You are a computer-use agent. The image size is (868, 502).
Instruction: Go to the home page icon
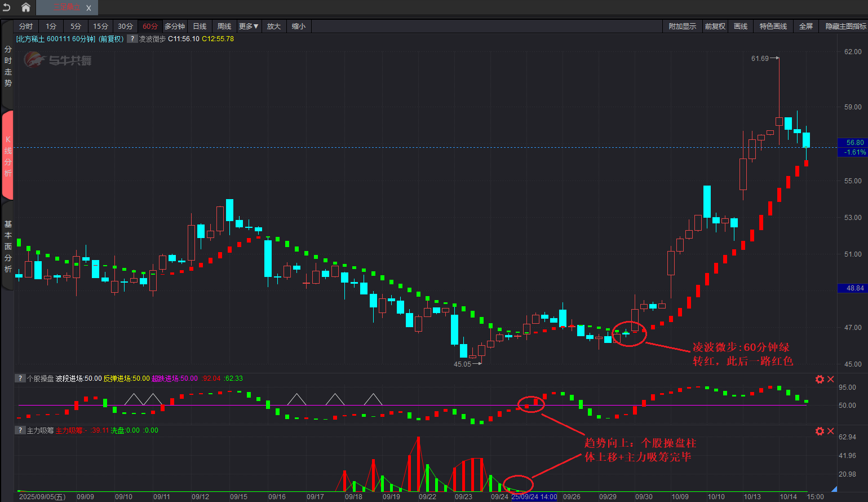[26, 7]
